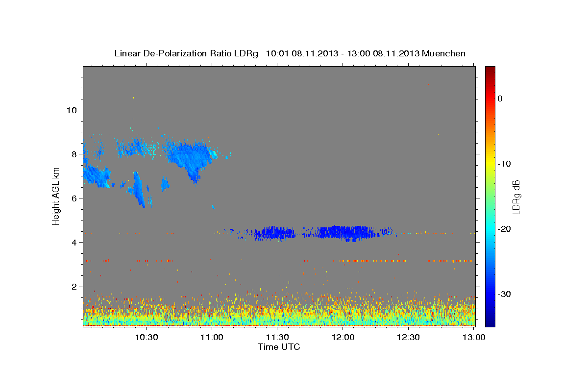The height and width of the screenshot is (392, 588).
Task: Click the colorbar value label -30
Action: click(x=504, y=294)
